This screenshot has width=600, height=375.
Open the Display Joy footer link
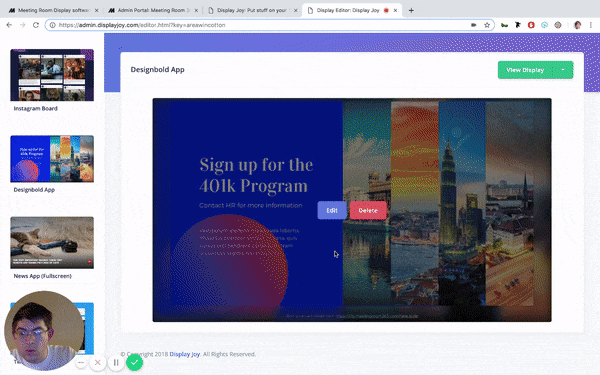[185, 354]
